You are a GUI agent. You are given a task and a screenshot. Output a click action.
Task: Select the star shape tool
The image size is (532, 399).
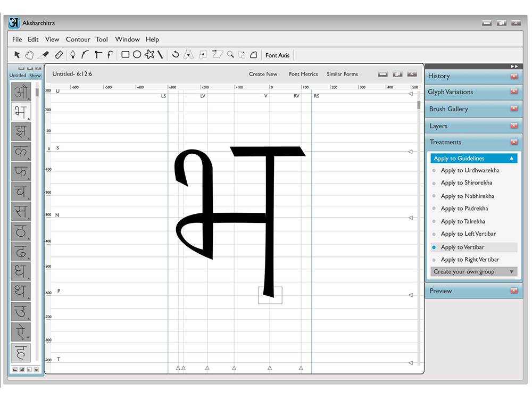click(x=149, y=54)
